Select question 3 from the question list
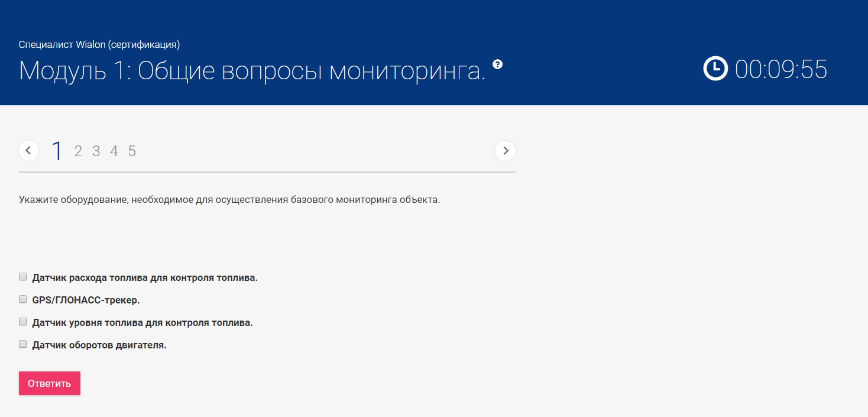 click(96, 151)
